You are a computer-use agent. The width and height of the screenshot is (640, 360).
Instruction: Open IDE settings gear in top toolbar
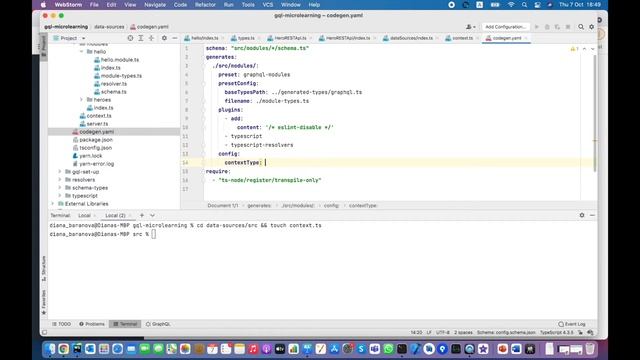coord(591,27)
